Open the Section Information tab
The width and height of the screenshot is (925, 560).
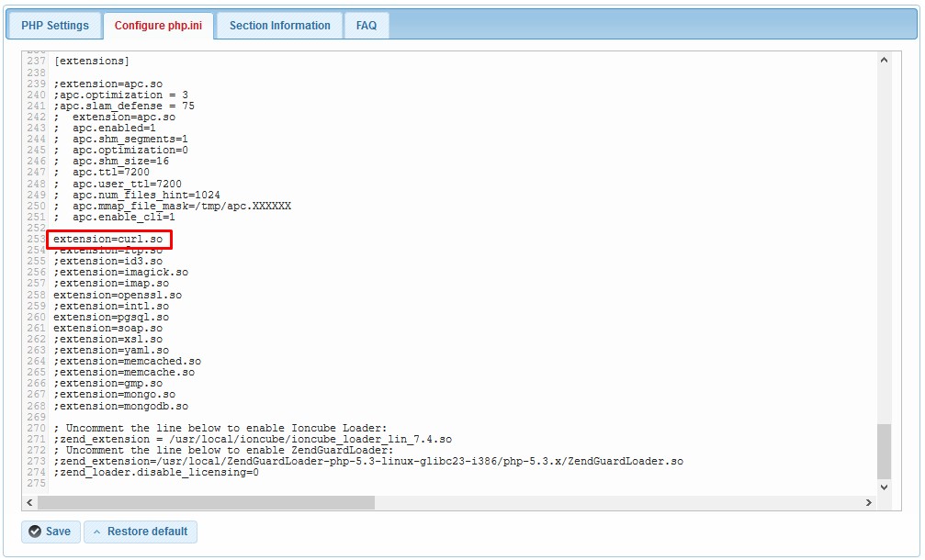[279, 25]
